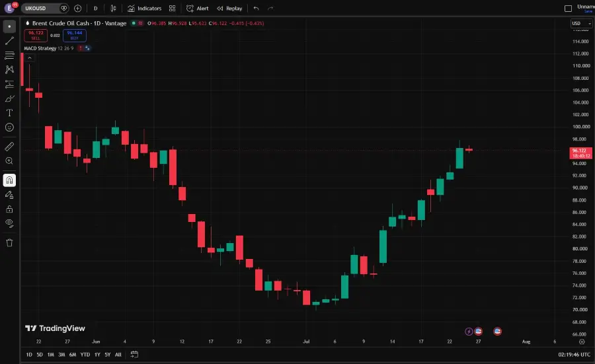Click the MACD Strategy indicator legend
The width and height of the screenshot is (595, 364).
click(48, 48)
